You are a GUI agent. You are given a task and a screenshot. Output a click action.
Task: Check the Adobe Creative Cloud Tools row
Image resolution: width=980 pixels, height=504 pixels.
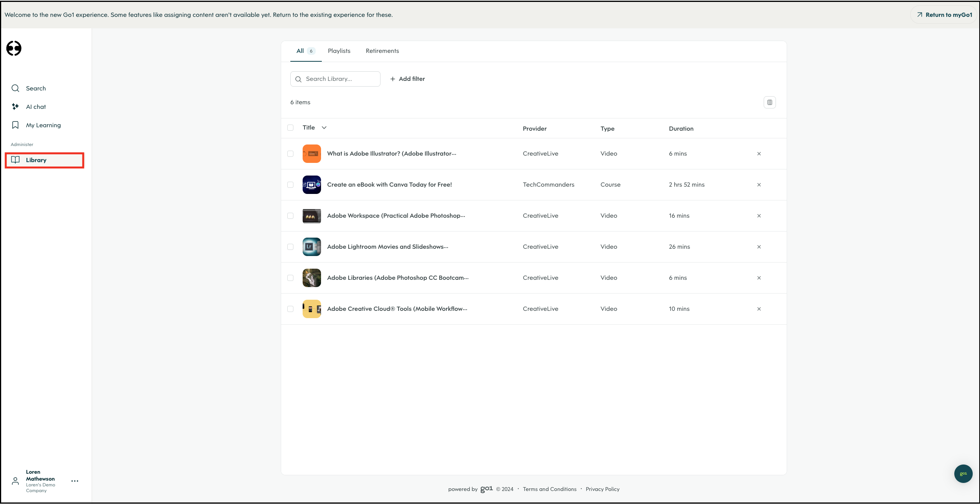[290, 309]
